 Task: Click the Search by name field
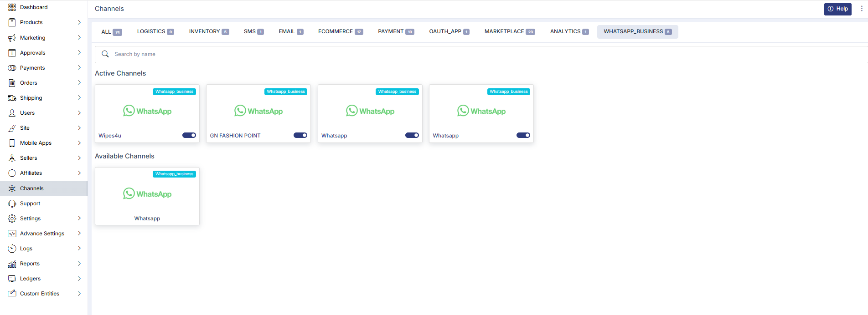coord(481,54)
